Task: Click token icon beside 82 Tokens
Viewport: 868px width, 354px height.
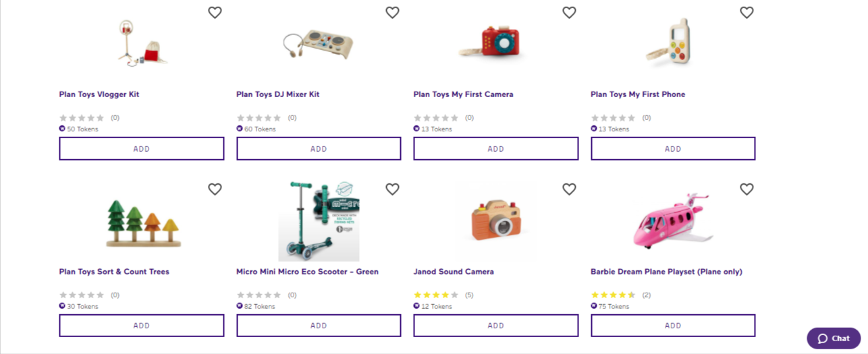Action: (240, 306)
